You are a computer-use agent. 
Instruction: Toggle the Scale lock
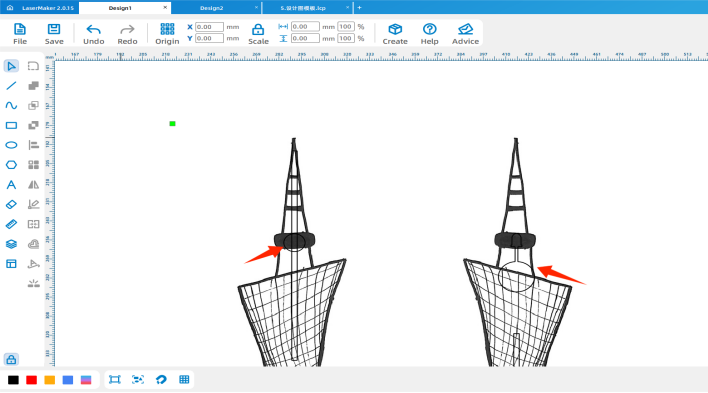click(x=258, y=34)
